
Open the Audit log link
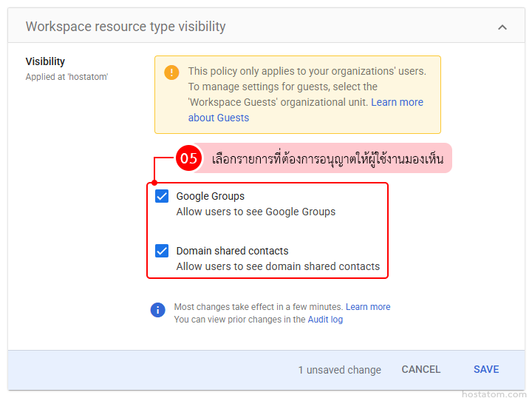(325, 320)
